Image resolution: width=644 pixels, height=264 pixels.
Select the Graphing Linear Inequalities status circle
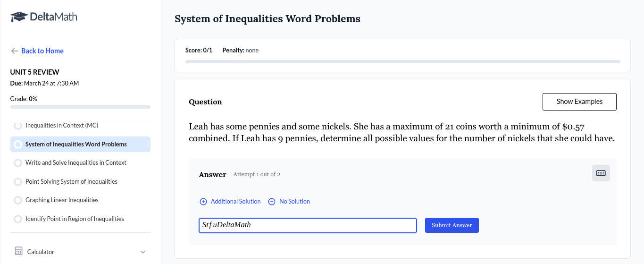tap(18, 200)
